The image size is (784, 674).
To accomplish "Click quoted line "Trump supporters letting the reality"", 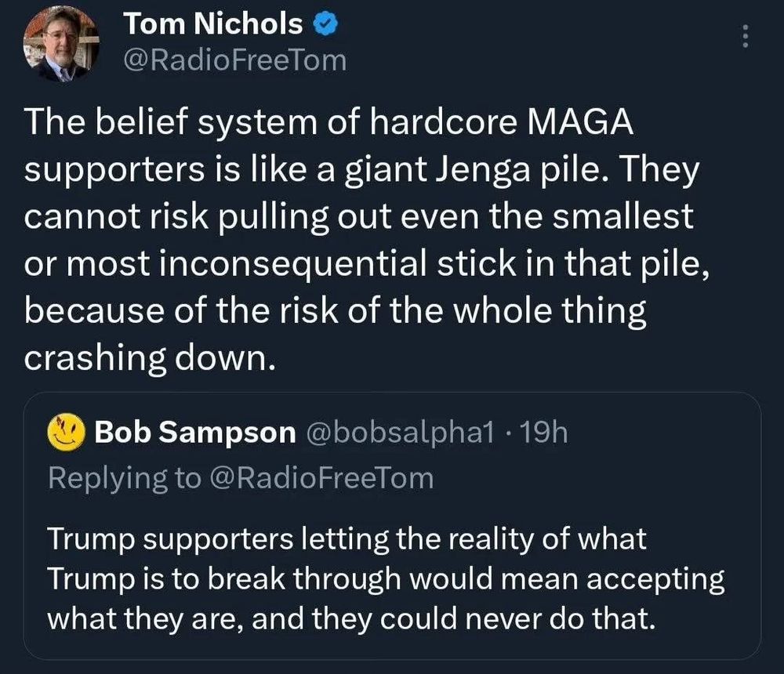I will (x=347, y=539).
